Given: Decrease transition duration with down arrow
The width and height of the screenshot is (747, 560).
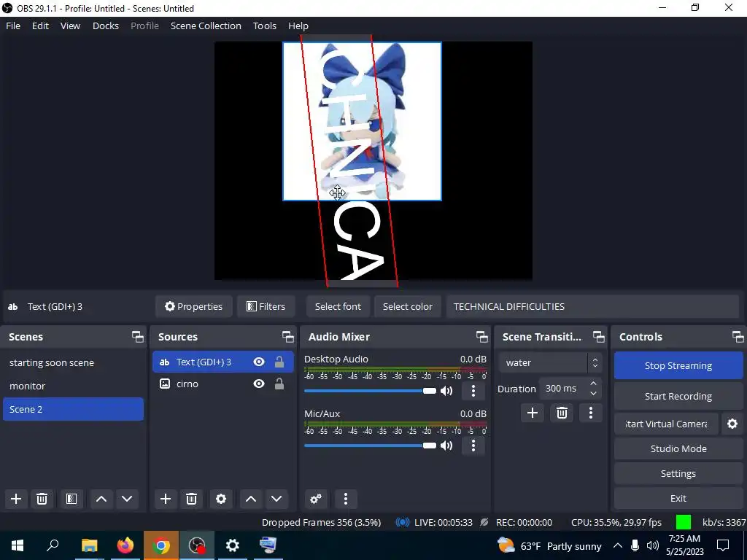Looking at the screenshot, I should point(593,394).
